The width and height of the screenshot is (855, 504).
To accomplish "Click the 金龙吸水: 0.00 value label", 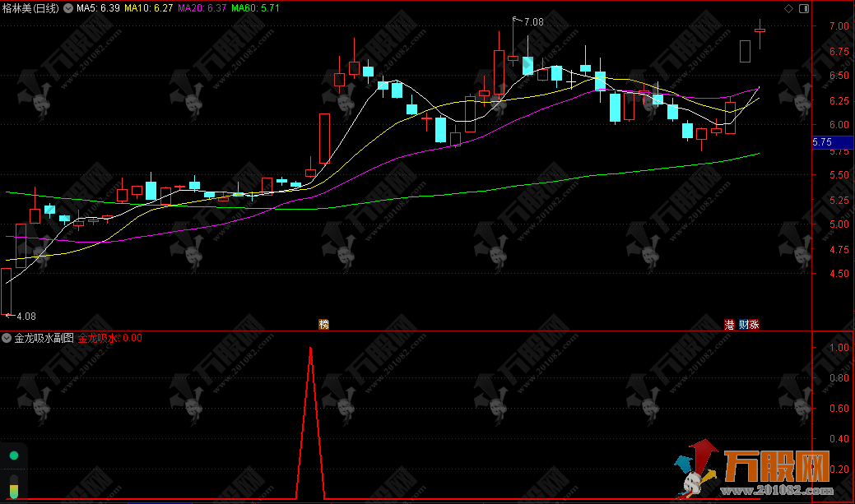I will 110,338.
